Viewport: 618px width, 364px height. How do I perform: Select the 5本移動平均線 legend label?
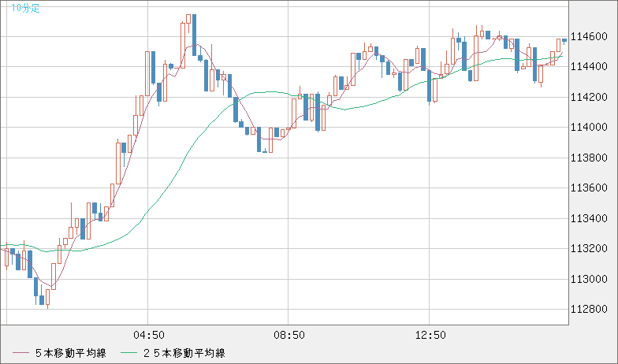tap(71, 353)
